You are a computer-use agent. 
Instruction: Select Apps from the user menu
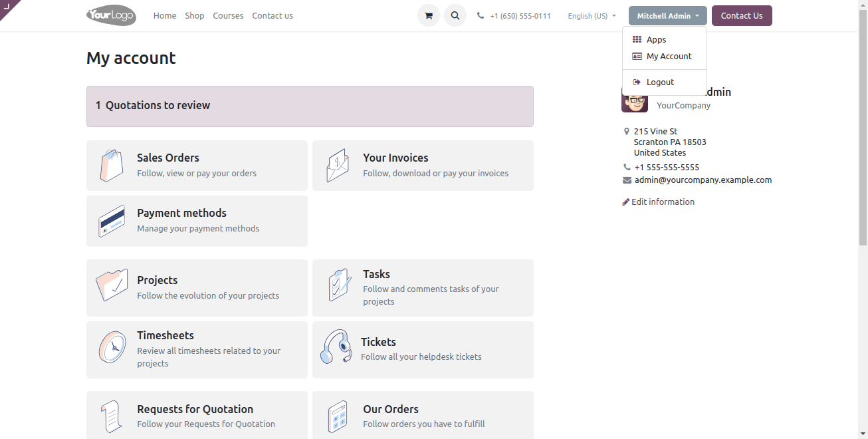[x=665, y=40]
